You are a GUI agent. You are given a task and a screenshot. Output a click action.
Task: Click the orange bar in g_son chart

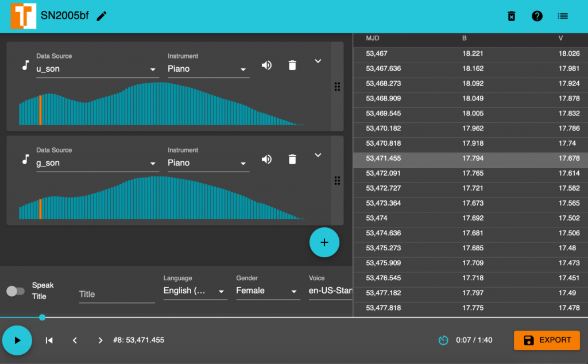tap(41, 209)
